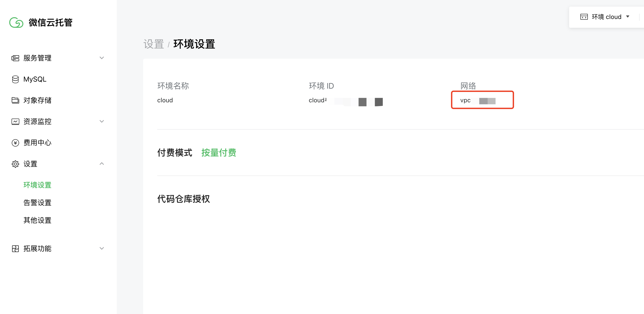Click the vpc network value
This screenshot has height=314, width=644.
[x=465, y=100]
